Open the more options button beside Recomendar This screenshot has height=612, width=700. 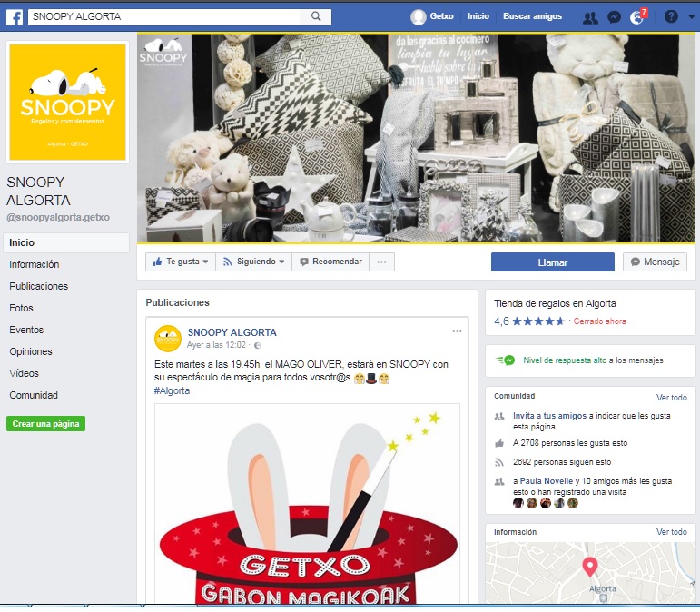coord(381,262)
